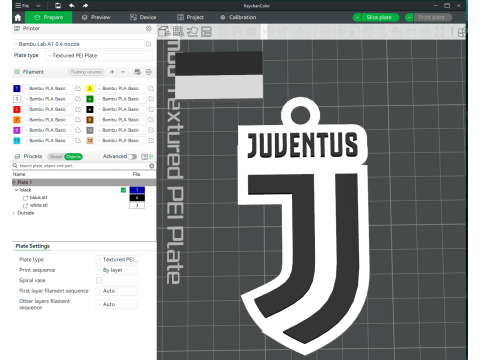Click the object list settings gear icon

[x=152, y=166]
